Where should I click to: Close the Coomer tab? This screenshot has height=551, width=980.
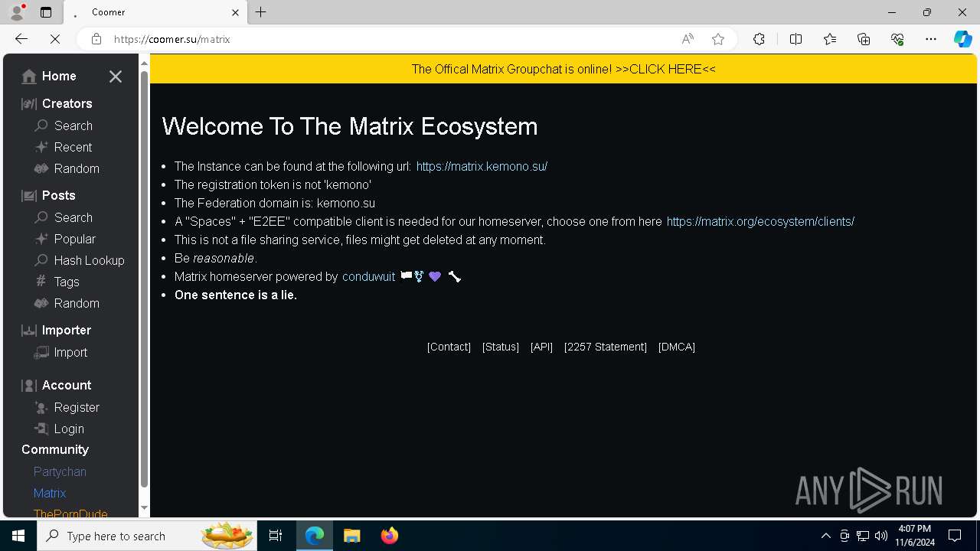(235, 12)
